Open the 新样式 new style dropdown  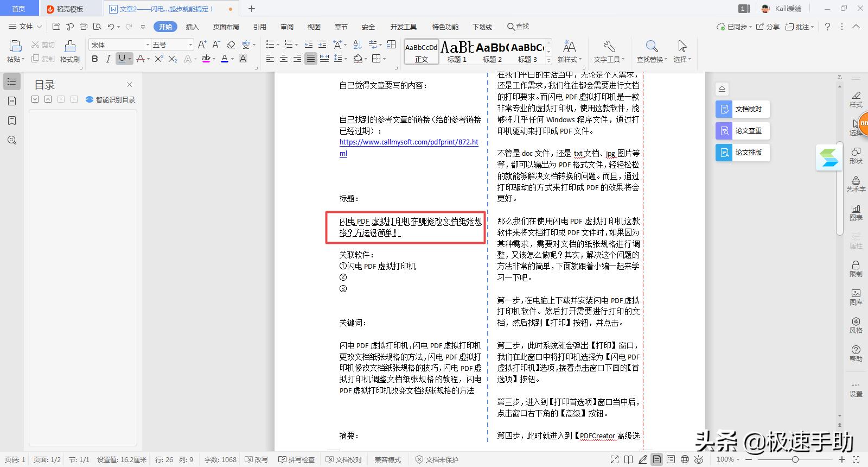570,51
